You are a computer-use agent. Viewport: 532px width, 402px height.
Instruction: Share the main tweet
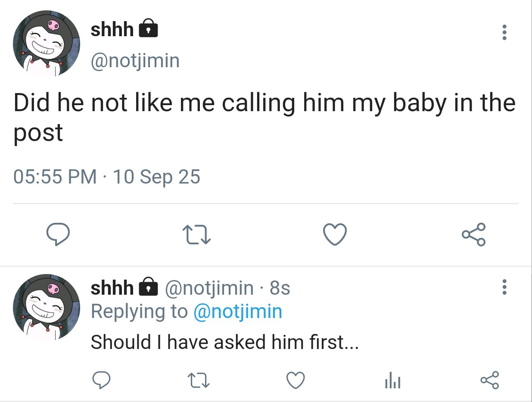pyautogui.click(x=474, y=235)
